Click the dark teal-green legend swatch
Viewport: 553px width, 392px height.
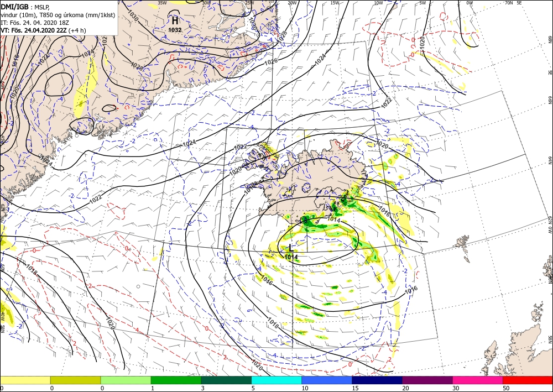pos(226,380)
